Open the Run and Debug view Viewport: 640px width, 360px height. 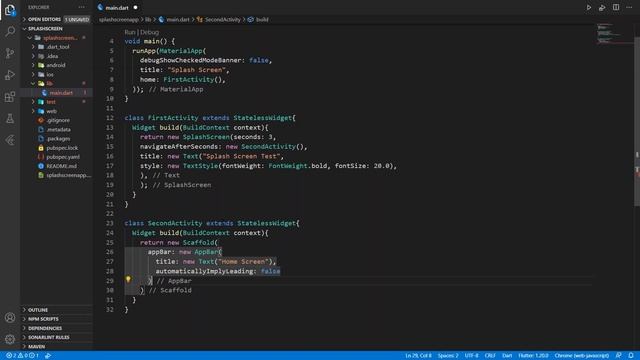pos(10,75)
